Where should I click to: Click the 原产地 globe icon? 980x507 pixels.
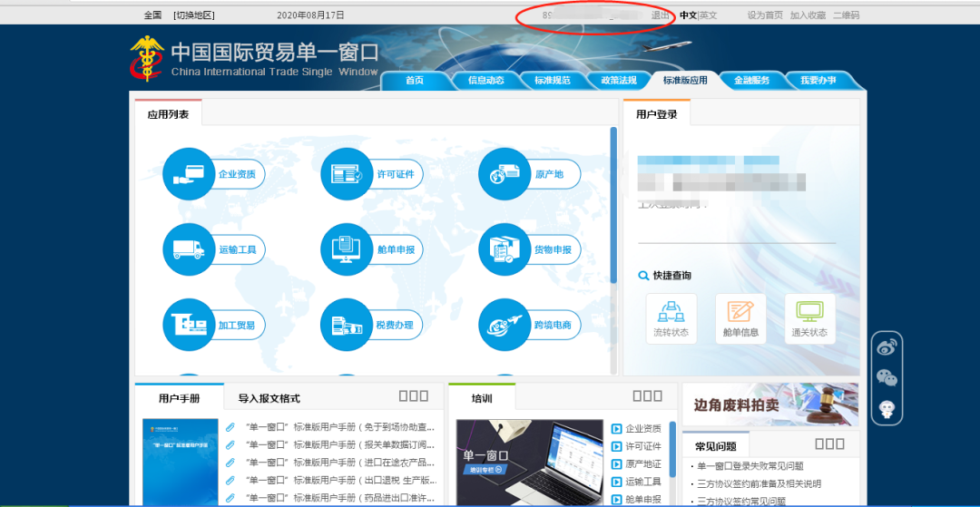click(x=504, y=174)
